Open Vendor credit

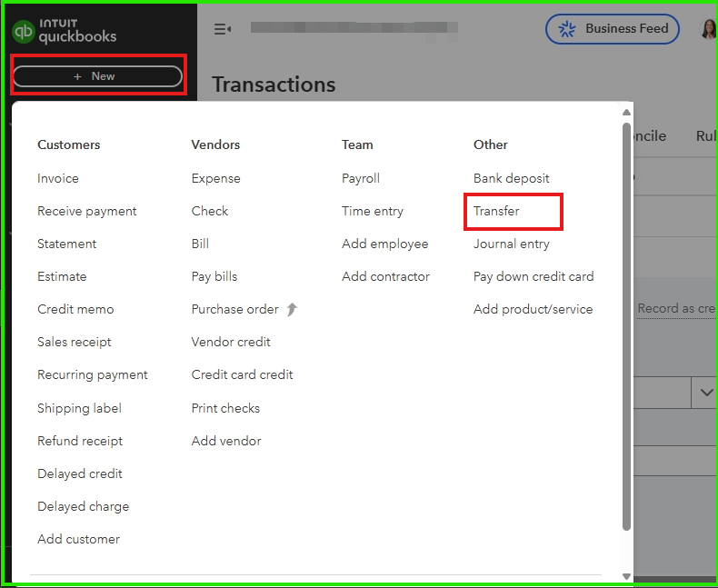click(x=231, y=342)
